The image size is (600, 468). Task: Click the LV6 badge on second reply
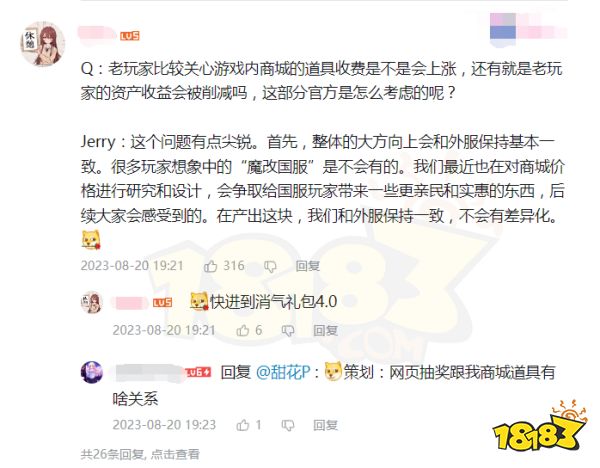(x=198, y=372)
